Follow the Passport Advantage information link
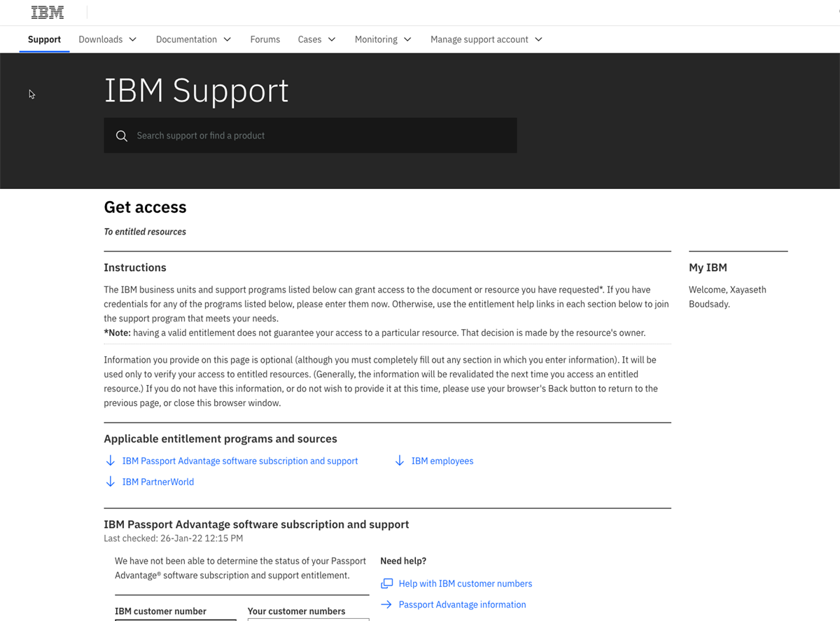This screenshot has width=840, height=621. [x=462, y=604]
